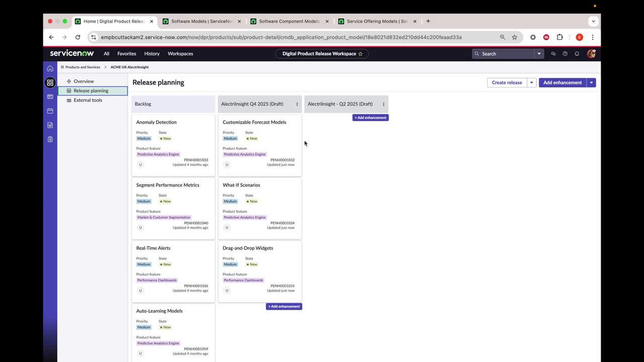This screenshot has width=644, height=362.
Task: Open the History menu in the top navigation
Action: [x=151, y=53]
